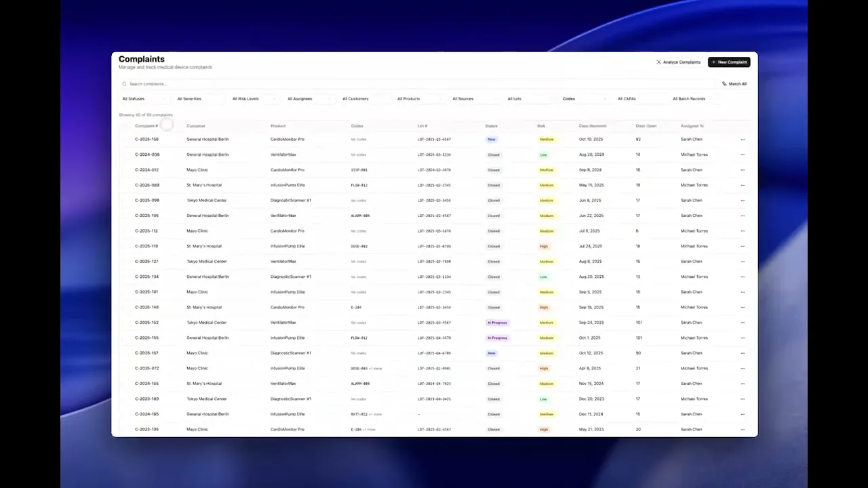Open the All Statuses filter dropdown
This screenshot has height=488, width=868.
pos(144,99)
